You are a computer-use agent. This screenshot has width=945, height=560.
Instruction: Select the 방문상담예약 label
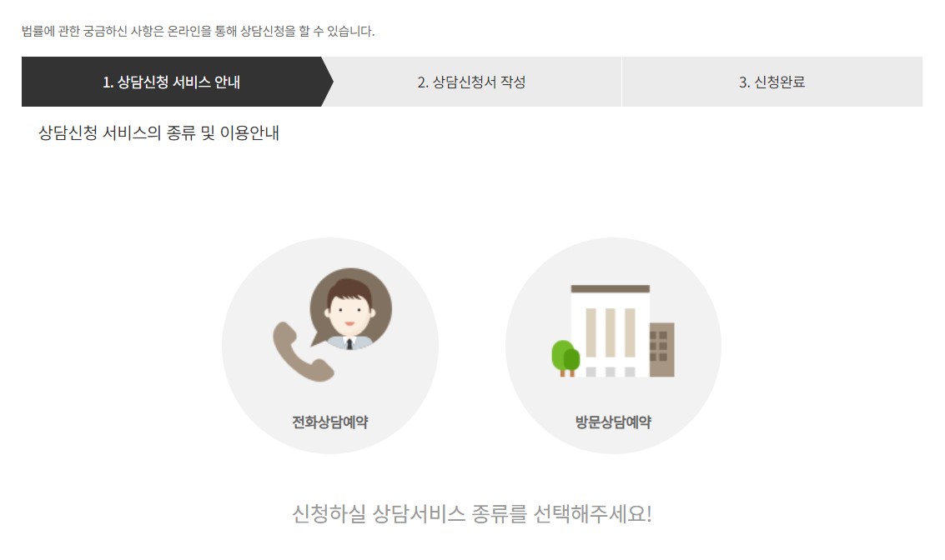pos(613,422)
